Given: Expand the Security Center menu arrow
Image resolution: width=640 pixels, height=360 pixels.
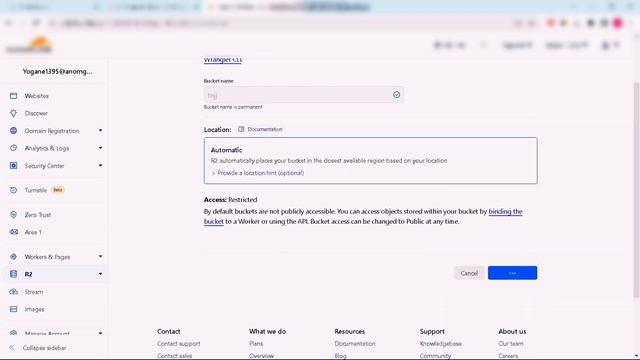Looking at the screenshot, I should point(100,166).
